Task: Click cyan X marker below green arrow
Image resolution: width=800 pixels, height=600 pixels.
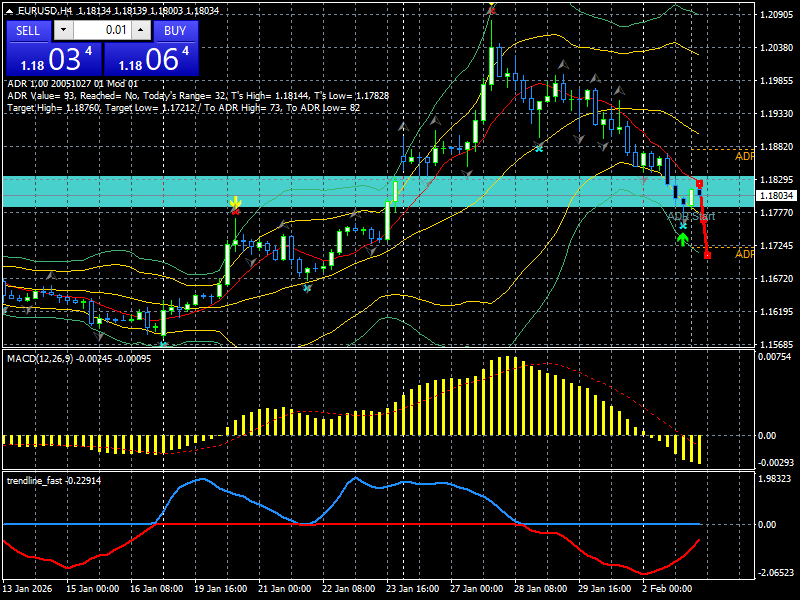Action: (683, 226)
